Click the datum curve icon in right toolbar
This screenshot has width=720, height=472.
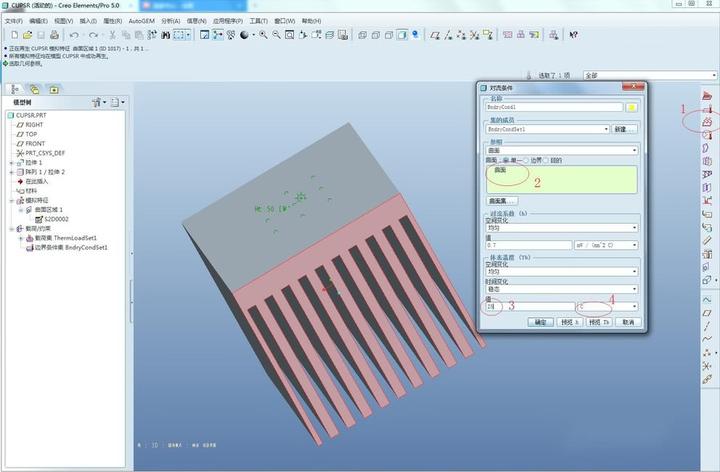pos(707,339)
